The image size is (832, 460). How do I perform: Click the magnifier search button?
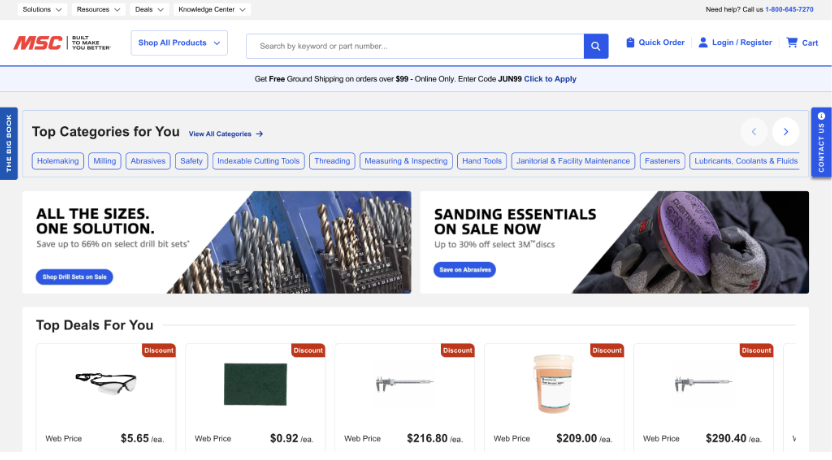pyautogui.click(x=596, y=46)
